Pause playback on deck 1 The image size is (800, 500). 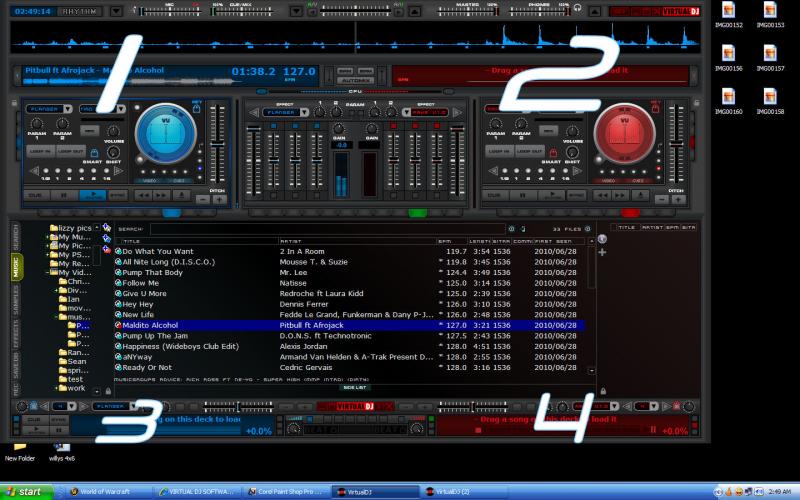64,195
